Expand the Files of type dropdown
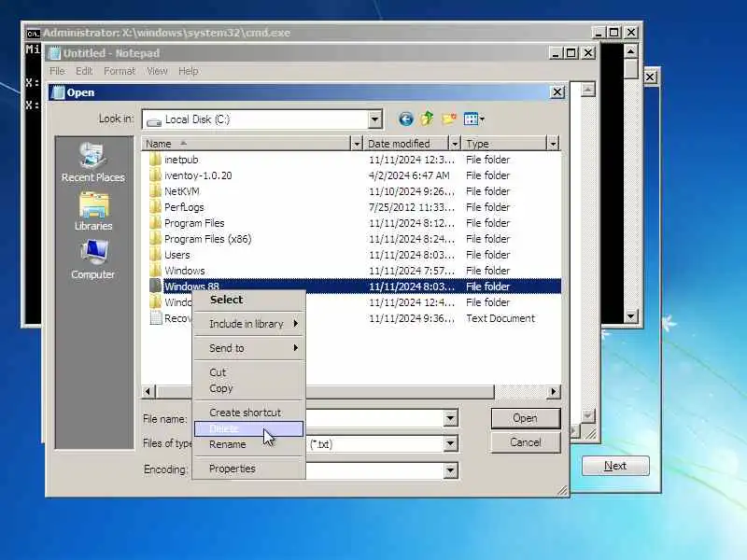 coord(450,444)
